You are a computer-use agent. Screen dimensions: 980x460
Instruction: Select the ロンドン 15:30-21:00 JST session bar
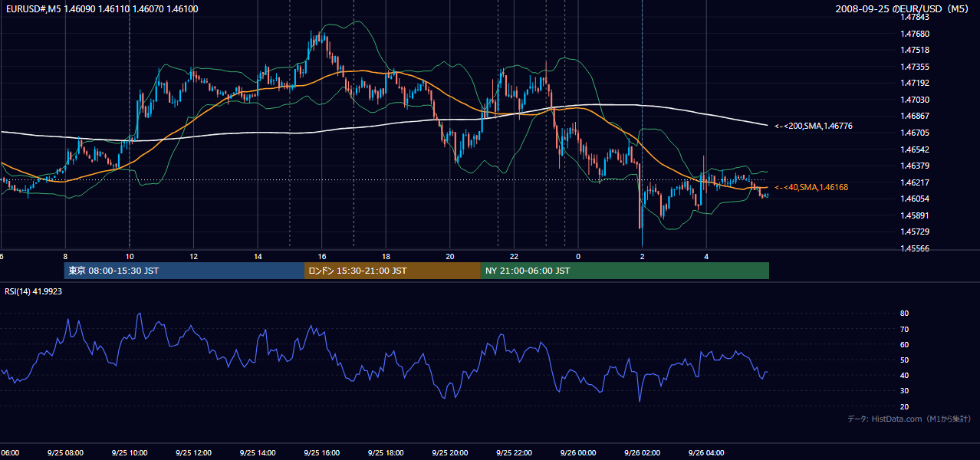coord(393,271)
